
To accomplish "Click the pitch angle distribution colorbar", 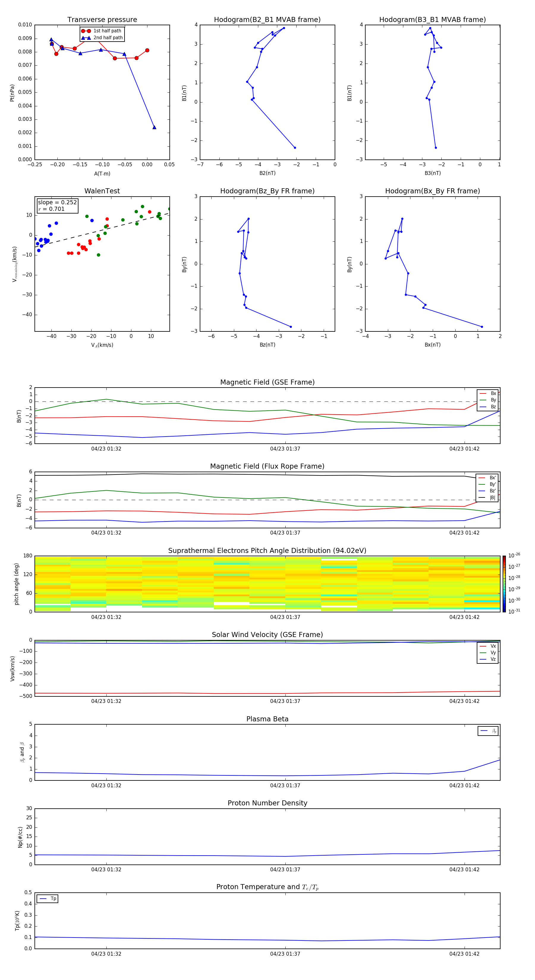I will point(504,584).
